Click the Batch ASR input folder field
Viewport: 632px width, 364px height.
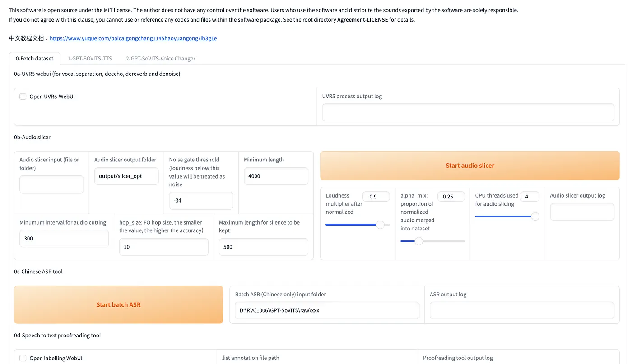point(327,310)
